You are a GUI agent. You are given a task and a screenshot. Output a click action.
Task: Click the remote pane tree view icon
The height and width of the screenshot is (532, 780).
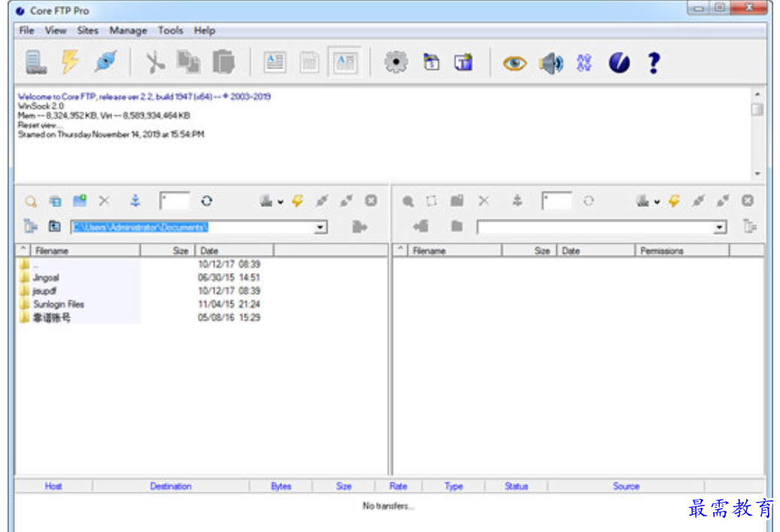(x=750, y=226)
